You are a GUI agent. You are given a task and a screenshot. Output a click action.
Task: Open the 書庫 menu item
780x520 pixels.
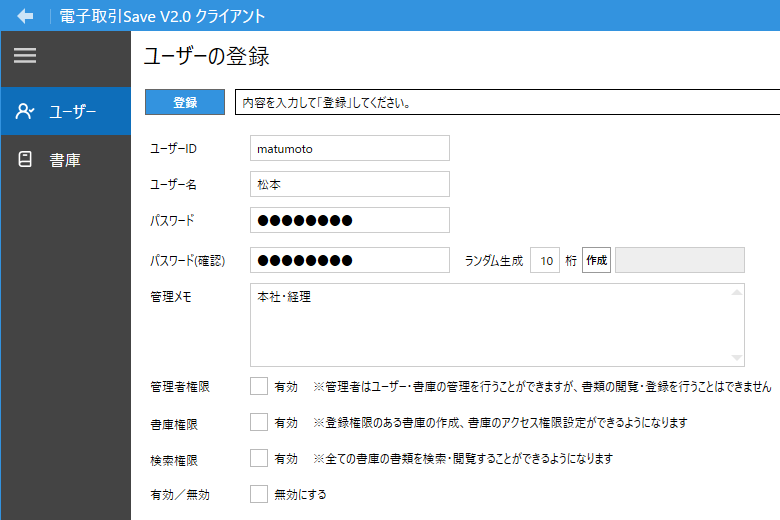[x=65, y=159]
